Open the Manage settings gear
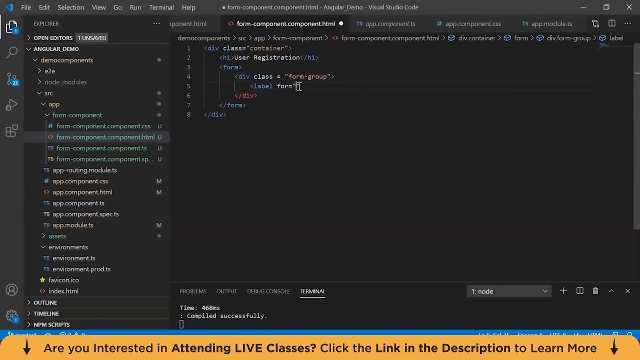 coord(12,316)
